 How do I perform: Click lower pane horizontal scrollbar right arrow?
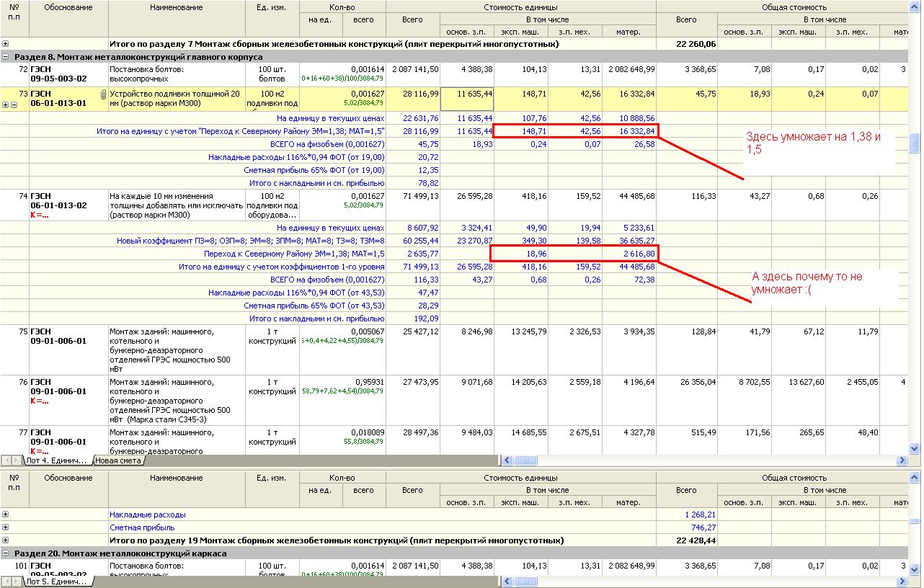[x=902, y=582]
